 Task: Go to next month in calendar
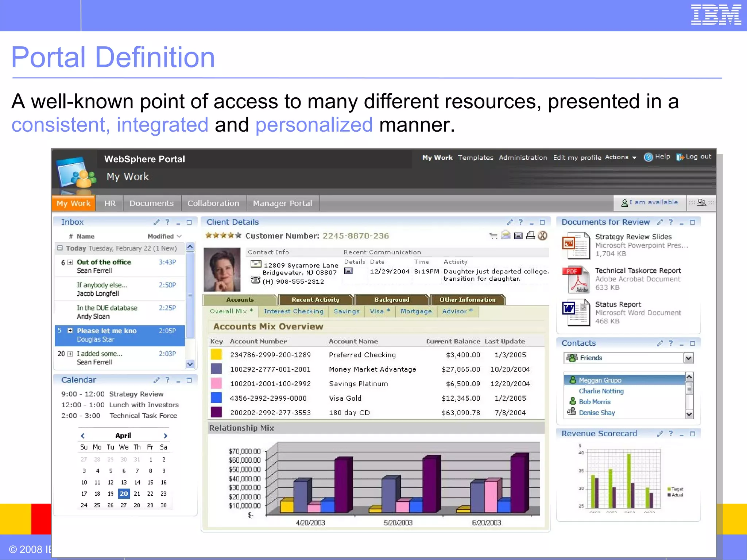click(x=165, y=436)
